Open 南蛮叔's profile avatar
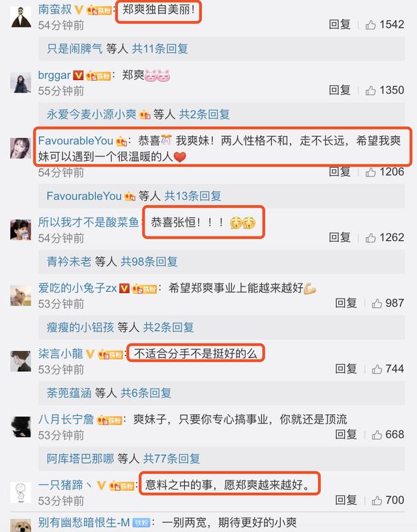 [x=21, y=17]
